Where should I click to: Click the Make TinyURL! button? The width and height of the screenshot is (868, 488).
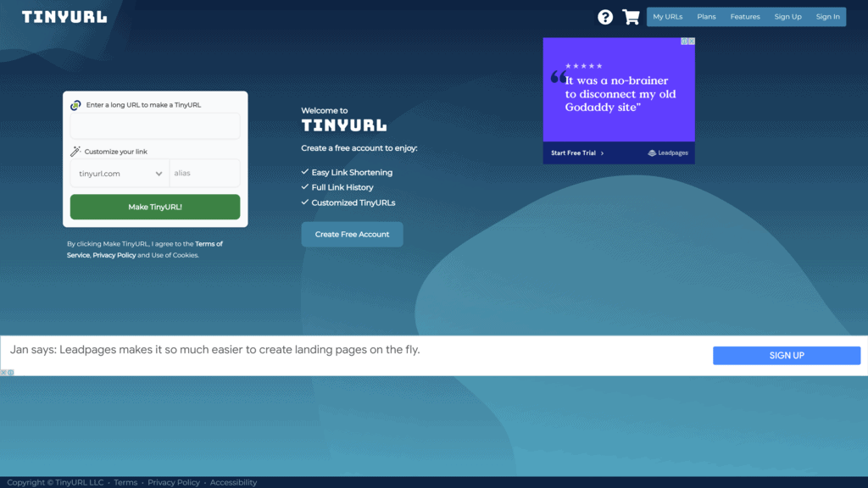tap(155, 207)
